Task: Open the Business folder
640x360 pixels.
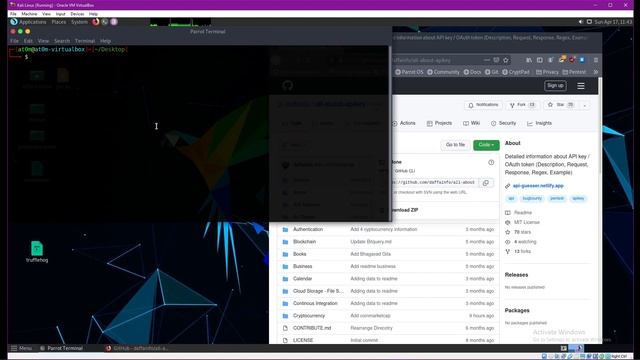Action: coord(302,266)
